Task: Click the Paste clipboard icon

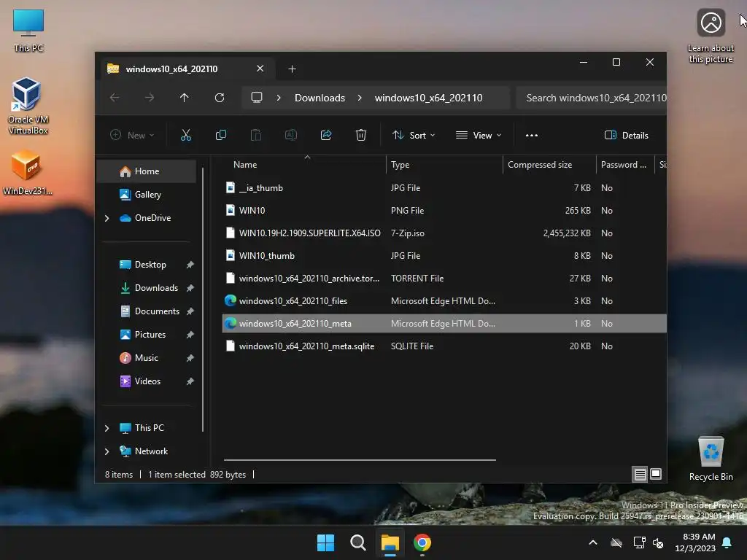Action: point(256,135)
